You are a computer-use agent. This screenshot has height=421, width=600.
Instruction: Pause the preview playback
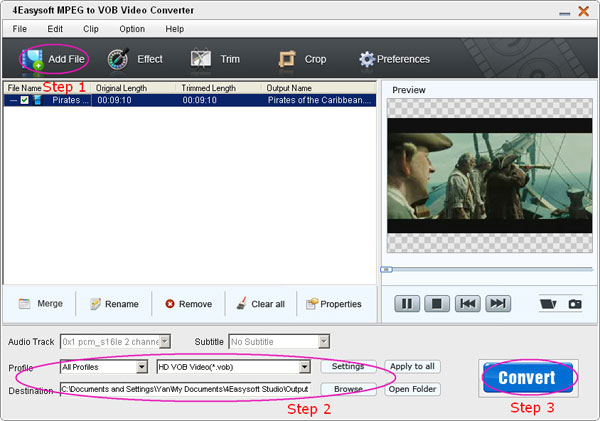tap(407, 304)
